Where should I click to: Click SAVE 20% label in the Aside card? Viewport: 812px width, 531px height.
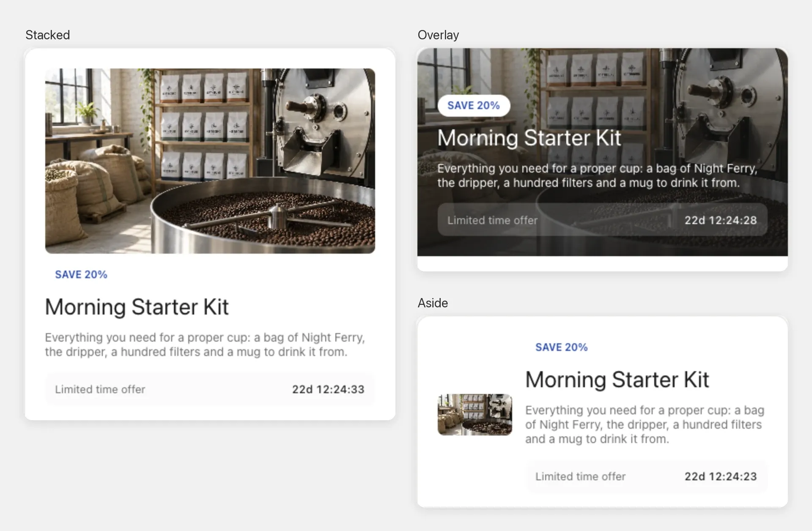(562, 348)
